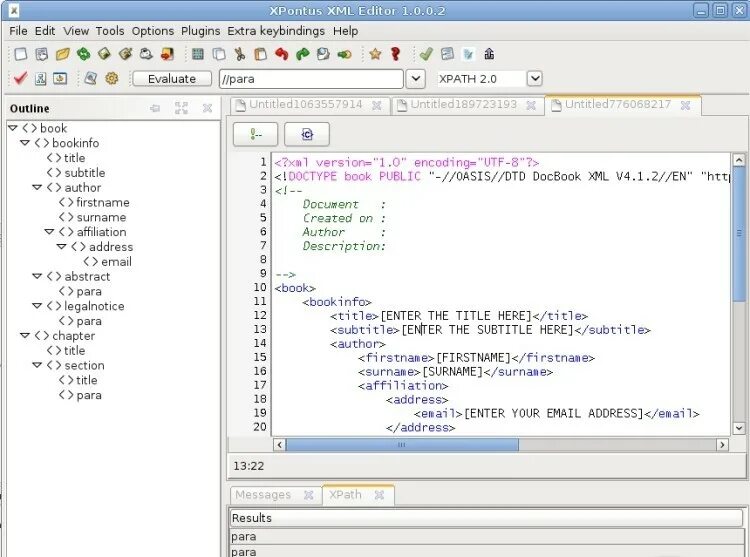Open the View menu
The image size is (750, 557).
76,31
